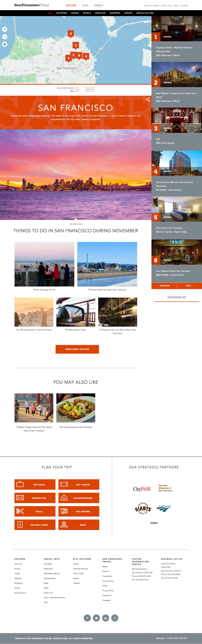This screenshot has width=202, height=644.
Task: Toggle the Deals filter box
Action: (x=90, y=89)
